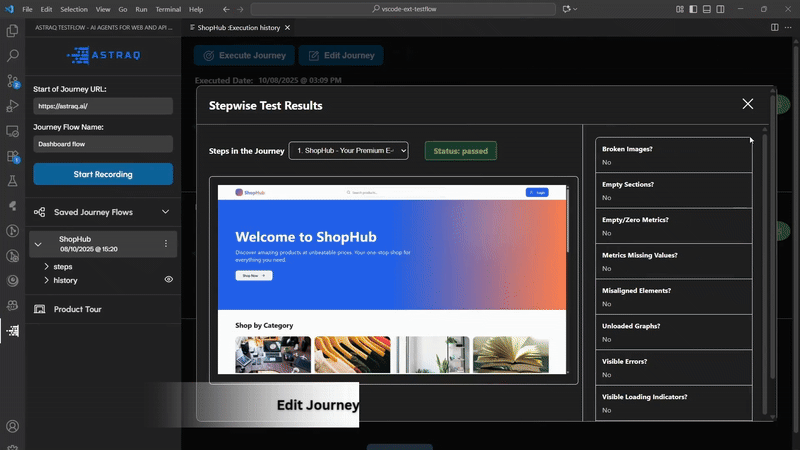Screen dimensions: 800x450
Task: Open the Steps in the Journey dropdown
Action: tap(348, 151)
